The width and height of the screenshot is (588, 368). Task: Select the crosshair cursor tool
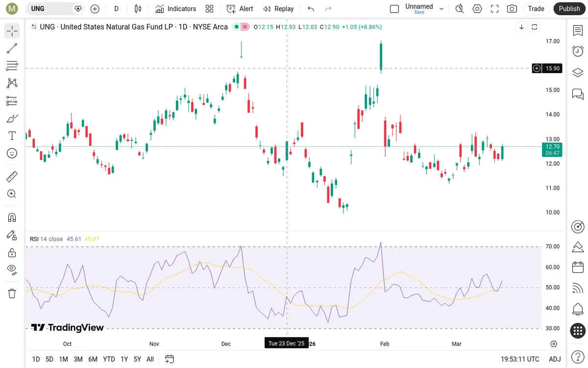click(x=12, y=31)
